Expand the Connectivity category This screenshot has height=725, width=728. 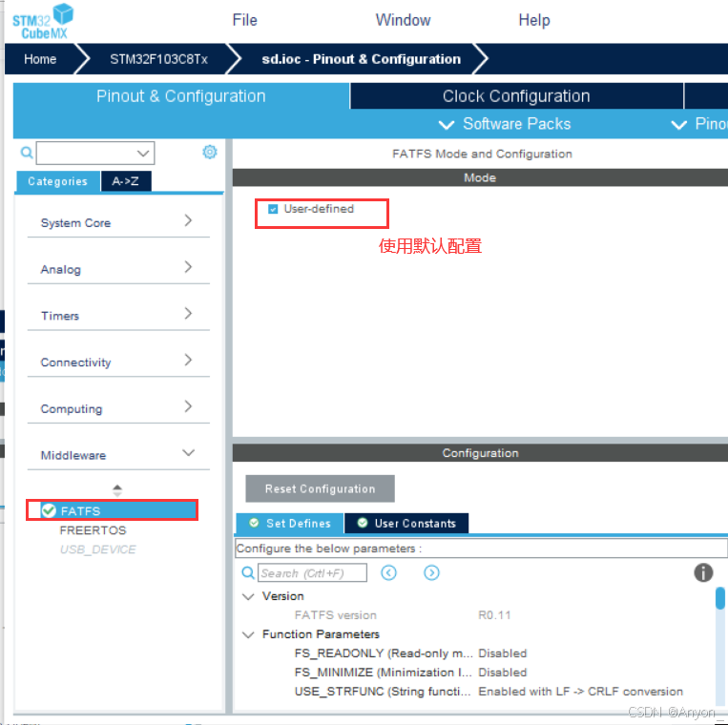118,362
